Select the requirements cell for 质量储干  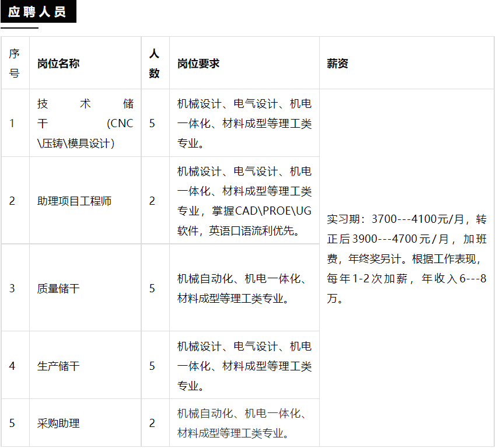[x=244, y=288]
